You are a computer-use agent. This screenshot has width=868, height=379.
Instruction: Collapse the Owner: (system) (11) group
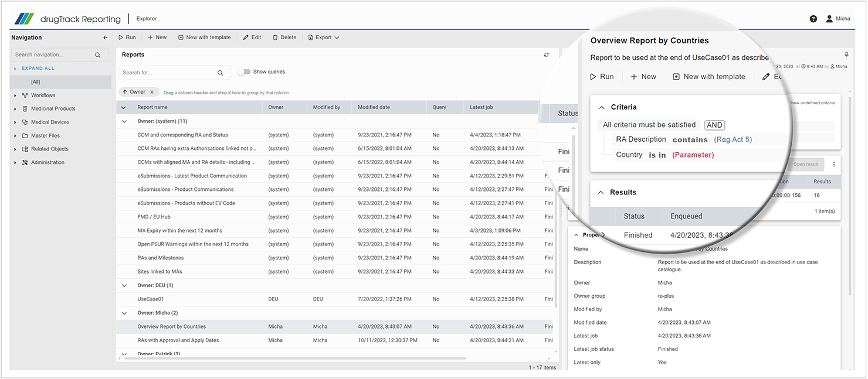pos(124,121)
